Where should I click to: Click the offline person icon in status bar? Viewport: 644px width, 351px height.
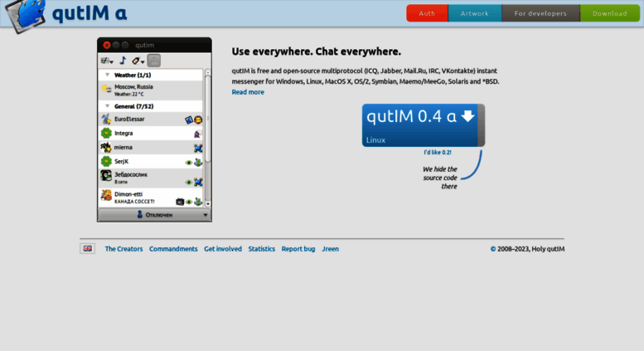(x=139, y=215)
